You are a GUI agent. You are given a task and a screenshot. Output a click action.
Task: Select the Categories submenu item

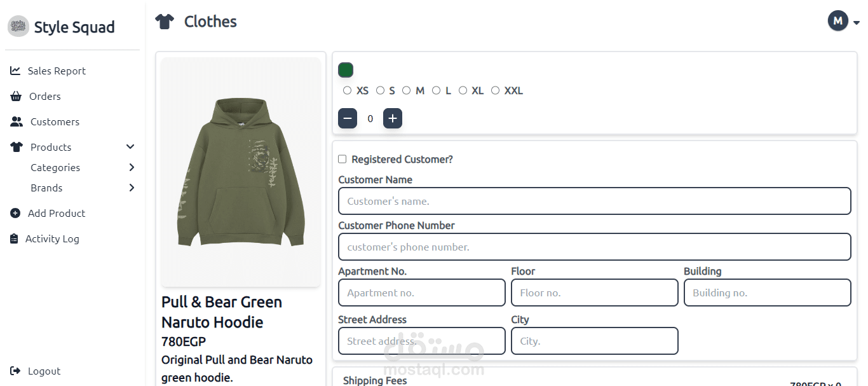[55, 167]
